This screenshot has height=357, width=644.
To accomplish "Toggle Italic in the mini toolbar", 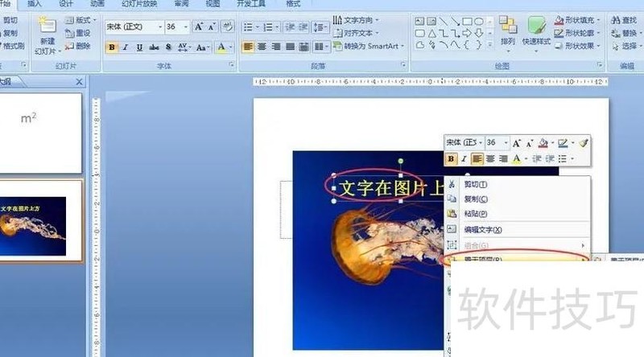I will pyautogui.click(x=464, y=159).
